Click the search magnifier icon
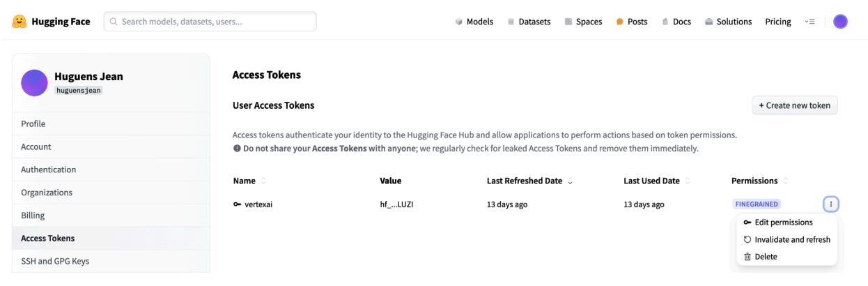This screenshot has width=868, height=286. tap(114, 22)
